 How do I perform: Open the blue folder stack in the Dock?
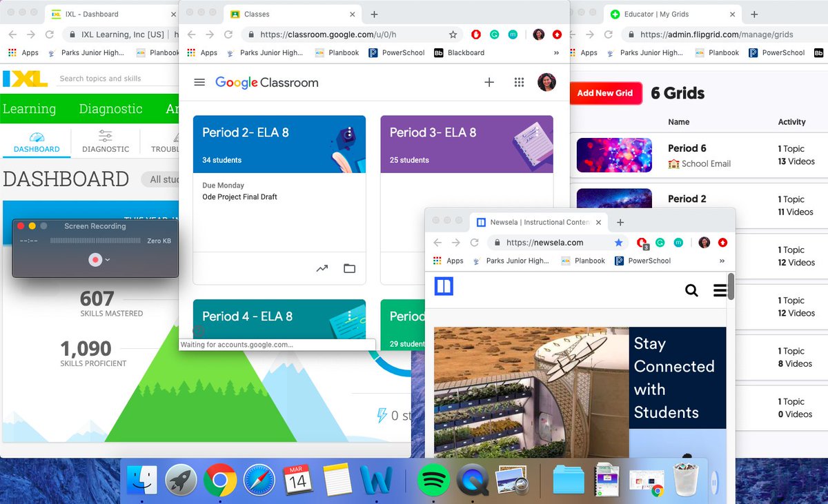pyautogui.click(x=569, y=480)
